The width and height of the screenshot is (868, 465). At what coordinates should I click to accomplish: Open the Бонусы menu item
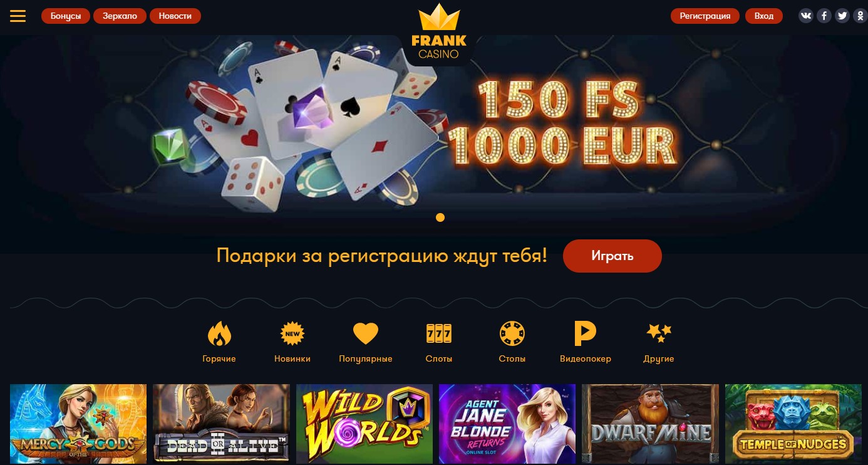pos(66,16)
